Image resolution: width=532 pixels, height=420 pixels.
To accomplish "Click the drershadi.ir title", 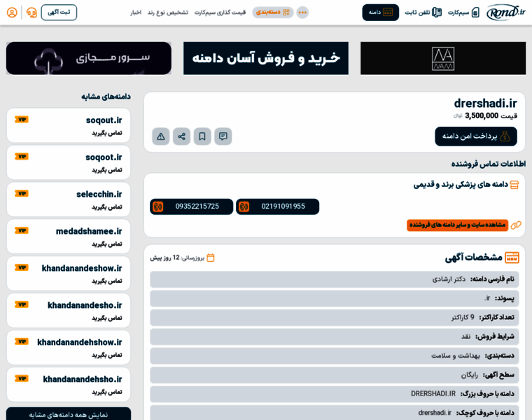I will pos(485,103).
